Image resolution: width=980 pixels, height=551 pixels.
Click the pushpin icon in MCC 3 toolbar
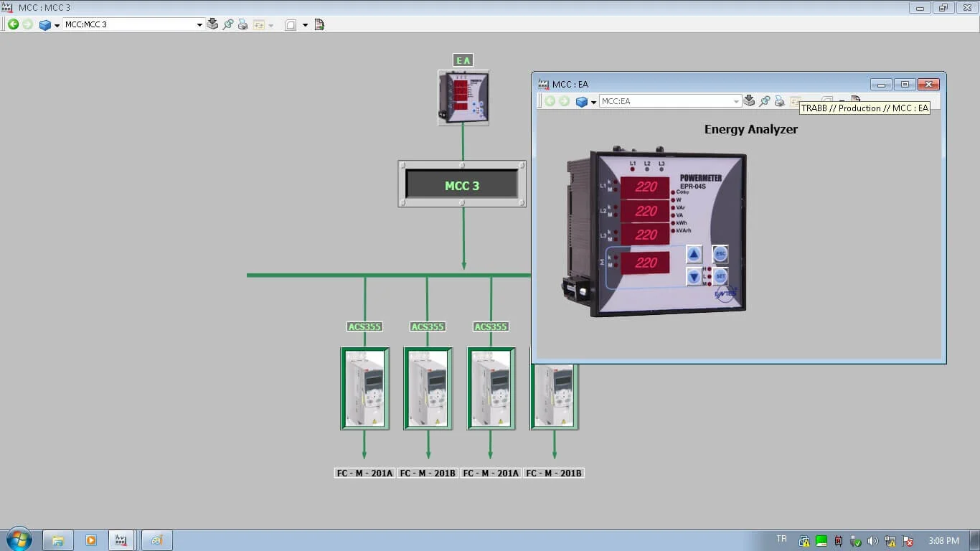tap(227, 24)
